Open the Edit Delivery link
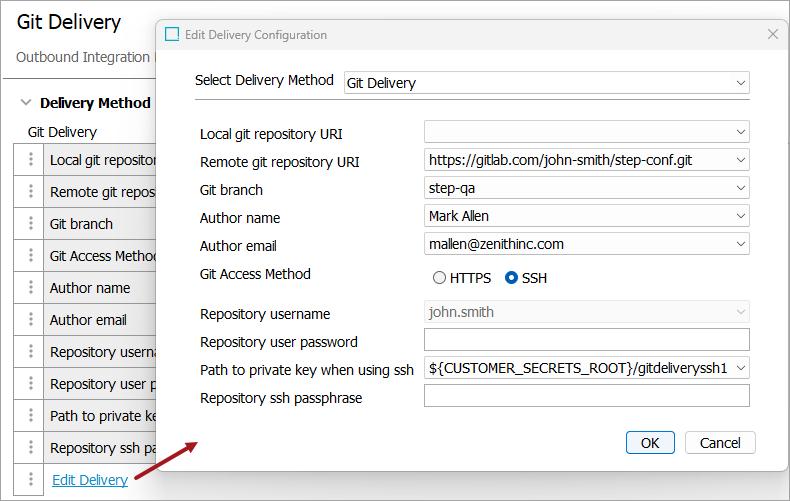The image size is (790, 501). (90, 480)
